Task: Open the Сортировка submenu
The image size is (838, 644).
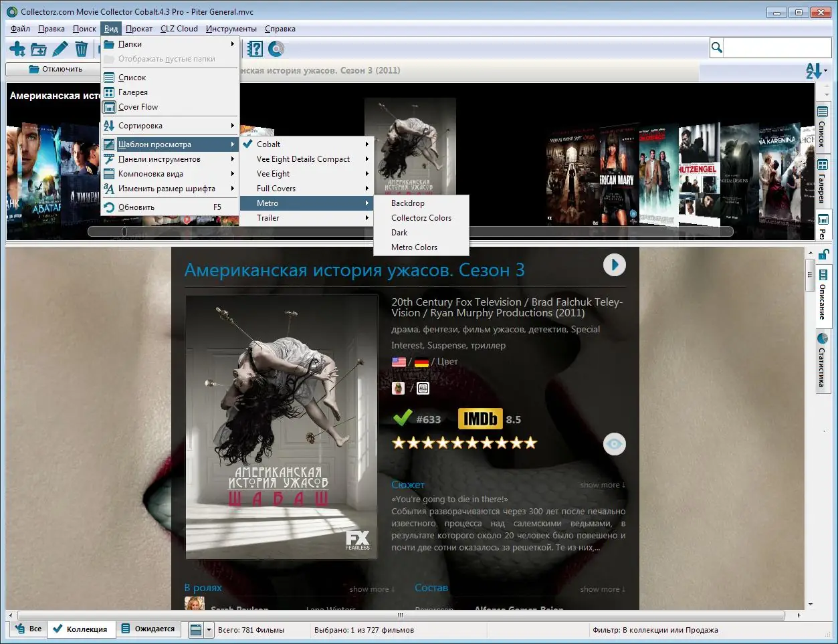Action: pos(170,126)
